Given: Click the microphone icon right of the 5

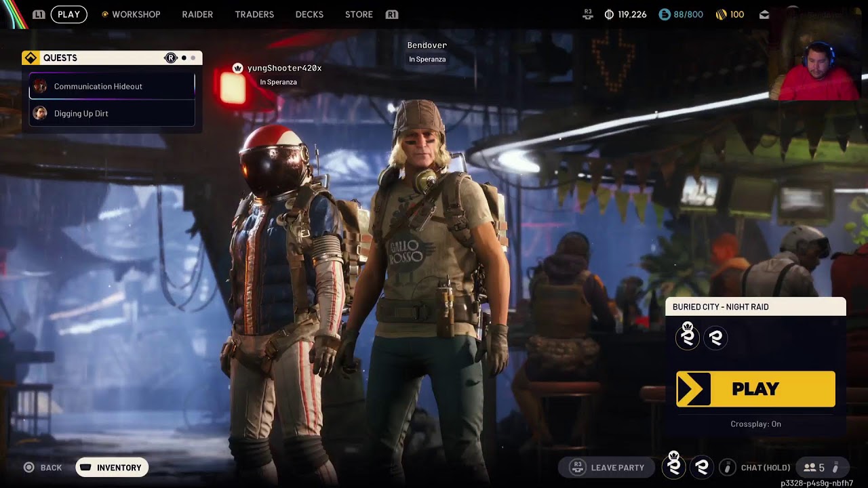Looking at the screenshot, I should [835, 468].
